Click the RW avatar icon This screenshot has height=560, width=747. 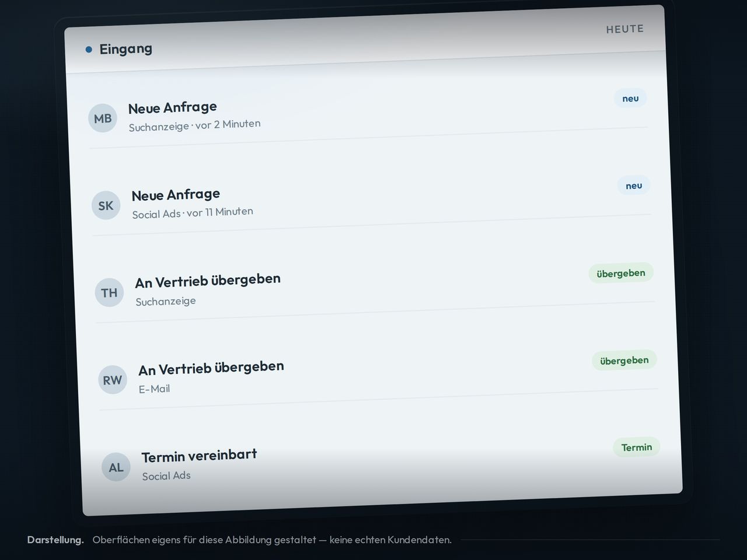[x=113, y=380]
